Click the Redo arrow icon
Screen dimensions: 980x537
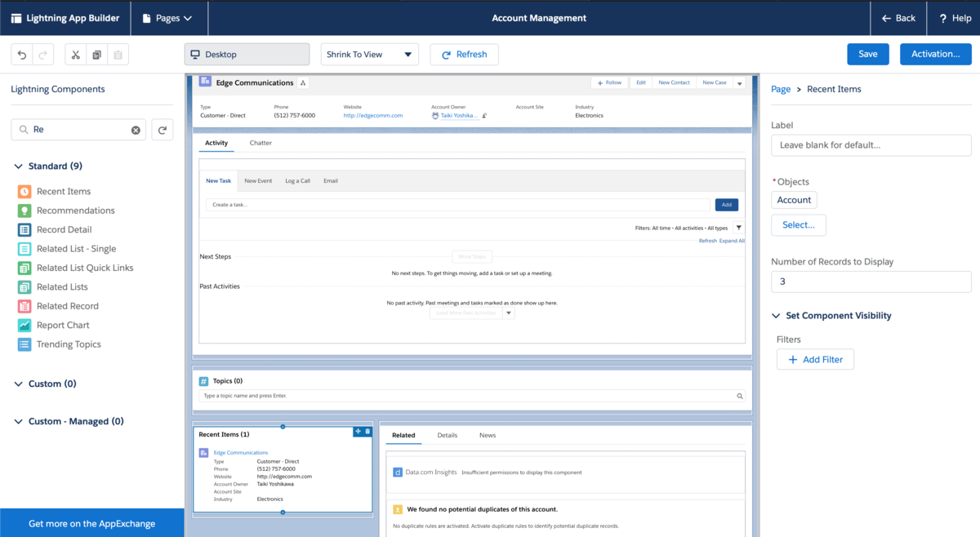tap(43, 55)
